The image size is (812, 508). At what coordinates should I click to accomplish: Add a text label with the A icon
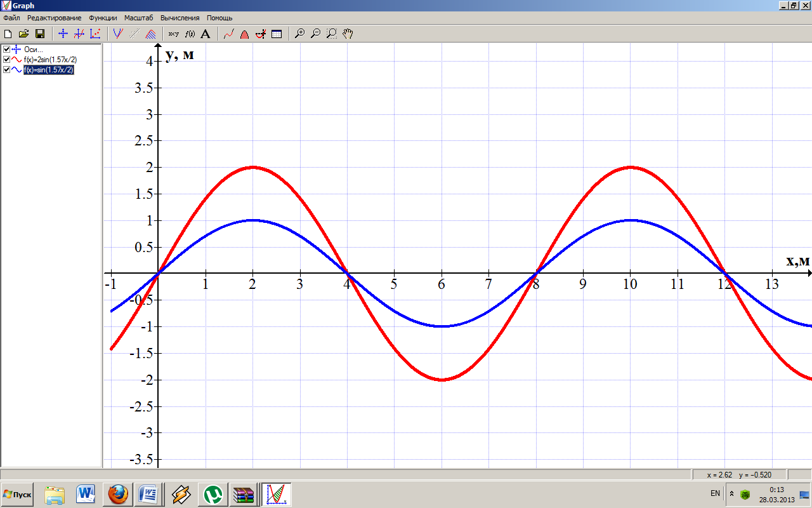[x=205, y=34]
